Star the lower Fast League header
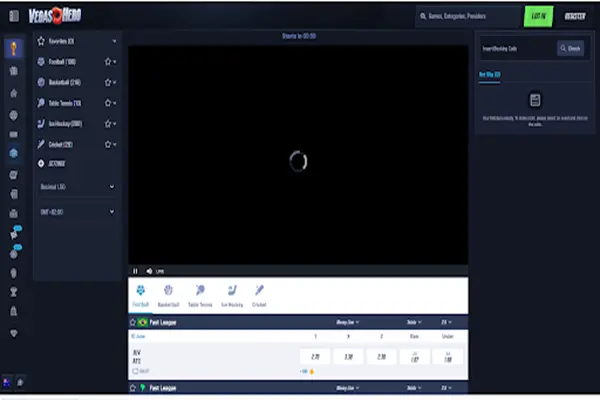The width and height of the screenshot is (600, 400). point(133,388)
